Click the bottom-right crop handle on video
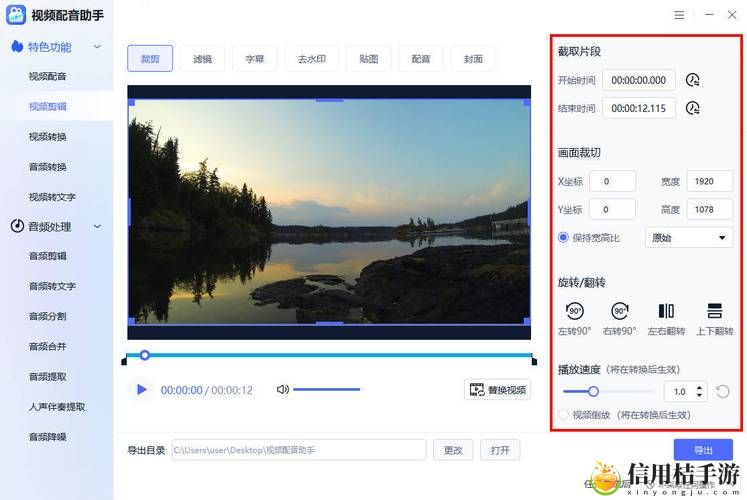Image resolution: width=747 pixels, height=500 pixels. coord(527,321)
